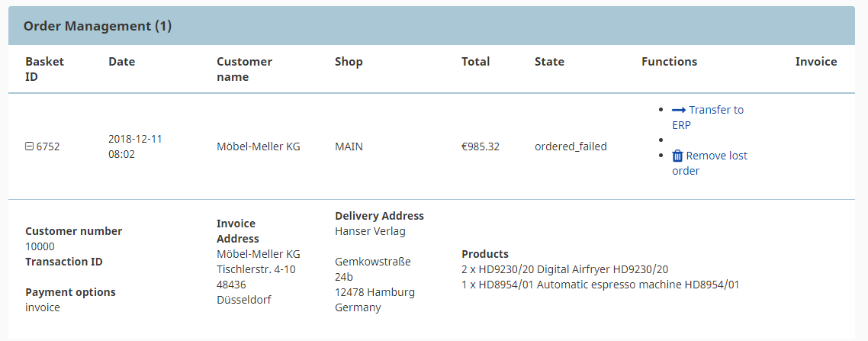The height and width of the screenshot is (341, 868).
Task: Click basket ID number 6752
Action: [48, 146]
